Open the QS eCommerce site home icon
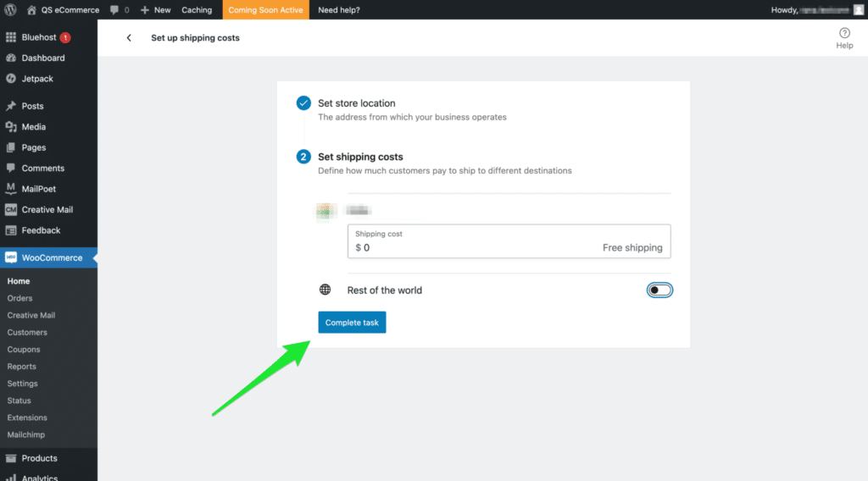The image size is (868, 481). tap(31, 10)
